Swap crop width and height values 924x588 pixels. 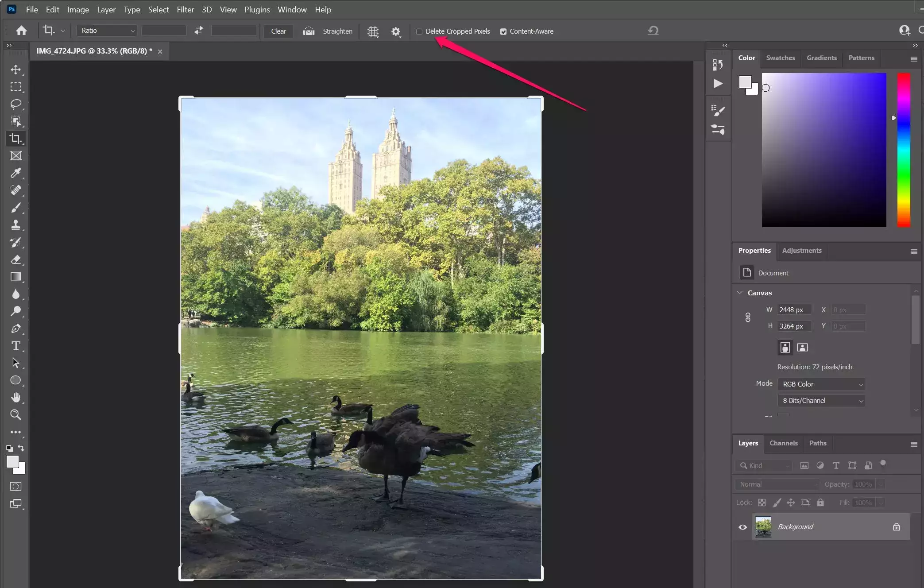pyautogui.click(x=199, y=31)
